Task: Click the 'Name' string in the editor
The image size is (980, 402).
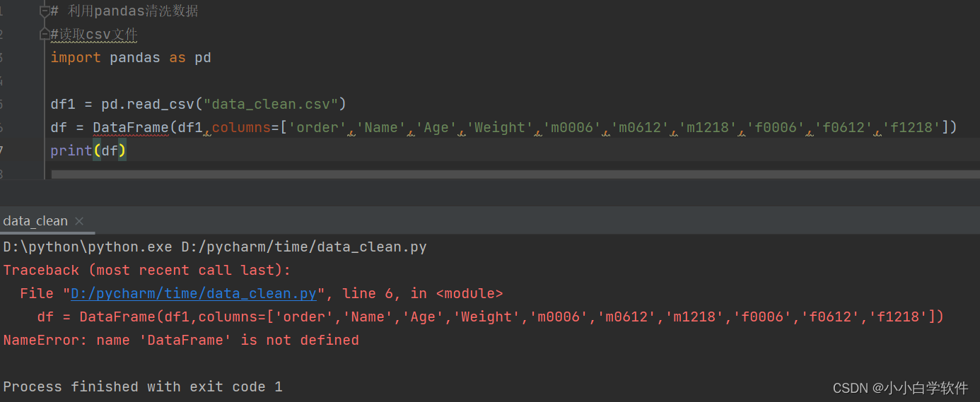Action: pos(381,128)
